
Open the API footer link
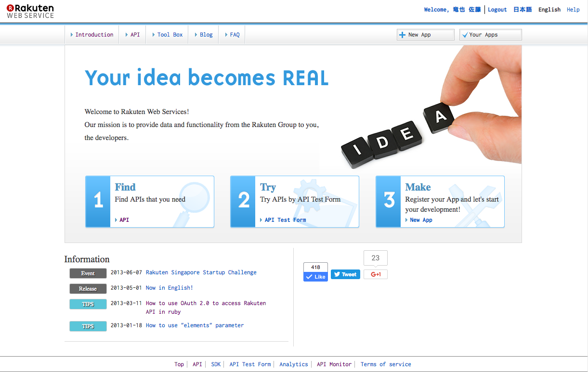click(x=197, y=364)
